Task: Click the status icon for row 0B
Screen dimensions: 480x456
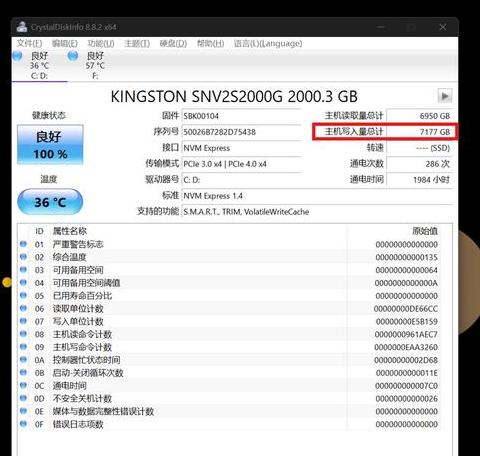Action: click(23, 372)
